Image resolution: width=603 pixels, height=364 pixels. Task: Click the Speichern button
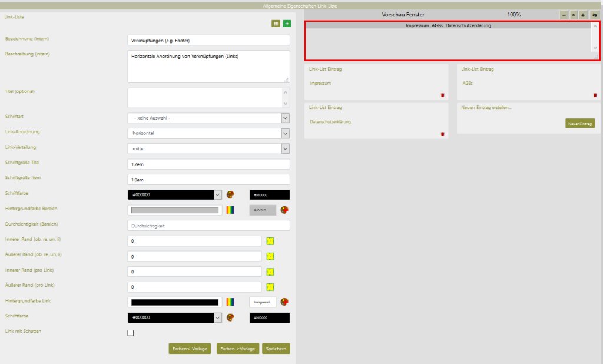tap(276, 348)
